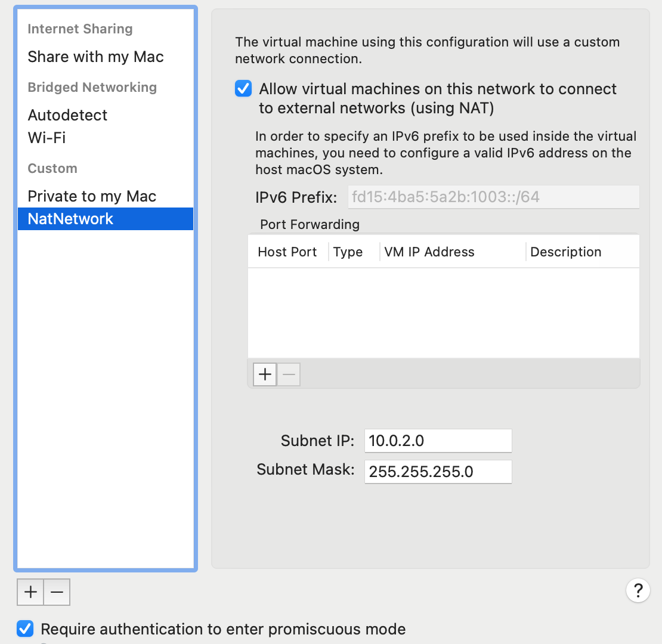
Task: Click the Description column header
Action: pos(565,252)
